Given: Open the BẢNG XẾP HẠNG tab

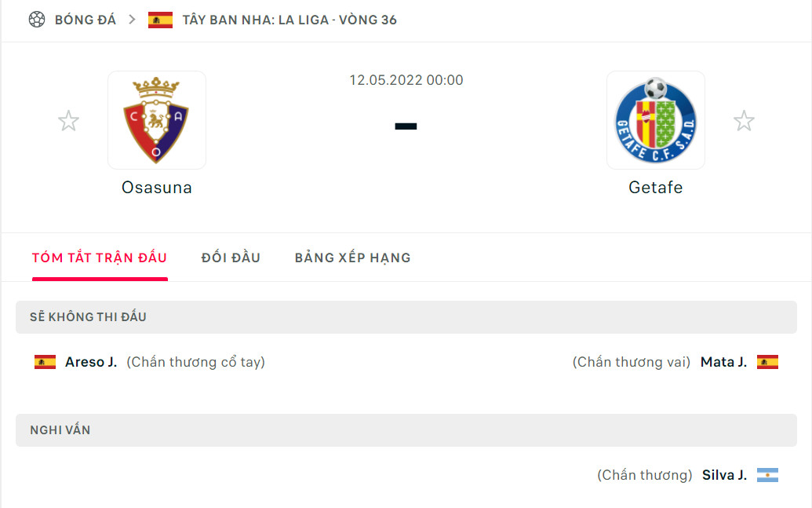Looking at the screenshot, I should pos(352,257).
